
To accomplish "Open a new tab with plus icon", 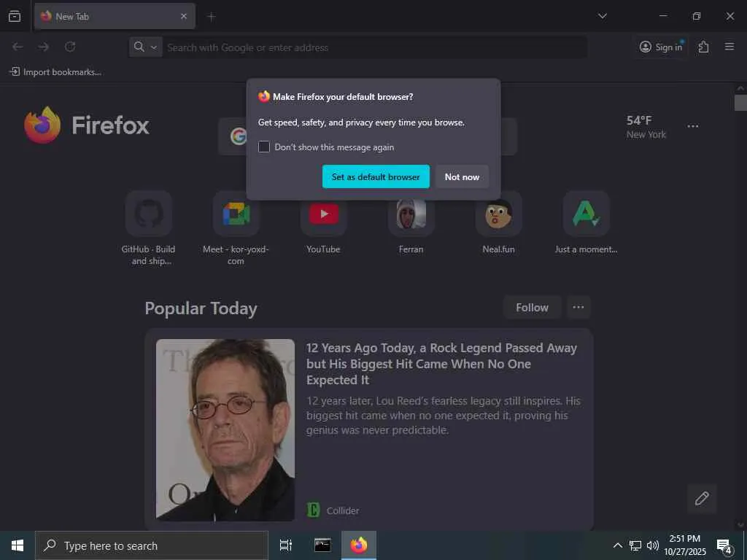I will click(x=212, y=17).
